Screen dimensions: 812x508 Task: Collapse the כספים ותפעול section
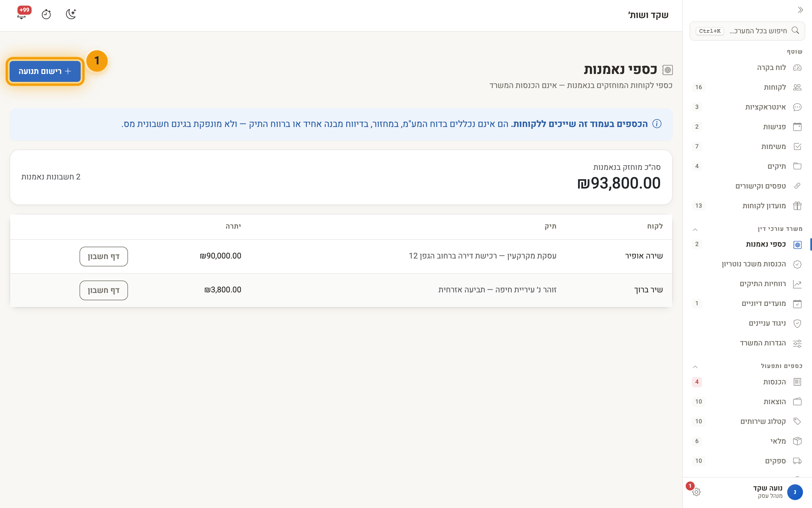tap(695, 367)
